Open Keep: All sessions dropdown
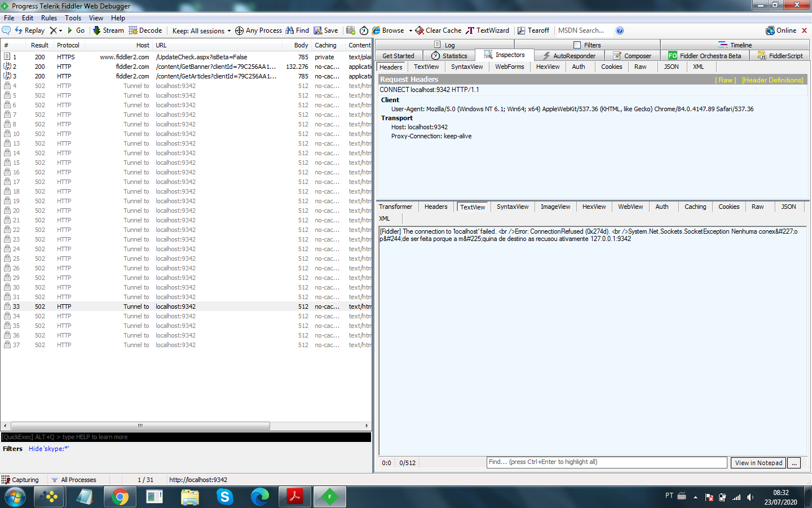Viewport: 812px width, 508px height. pyautogui.click(x=201, y=30)
